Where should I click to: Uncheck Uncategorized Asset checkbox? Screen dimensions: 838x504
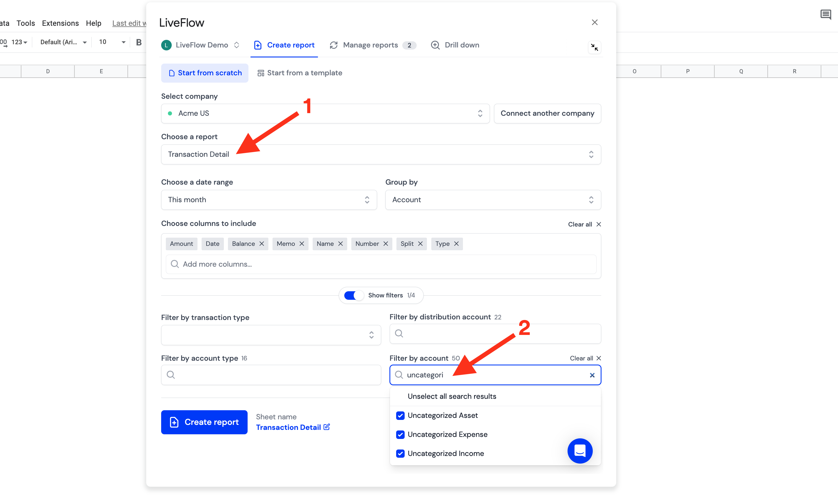(x=400, y=416)
